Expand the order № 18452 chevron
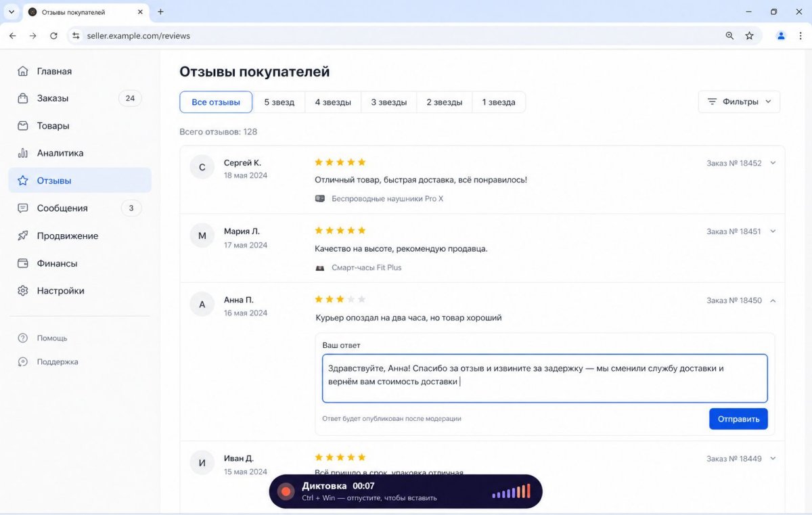The image size is (812, 515). pyautogui.click(x=773, y=163)
